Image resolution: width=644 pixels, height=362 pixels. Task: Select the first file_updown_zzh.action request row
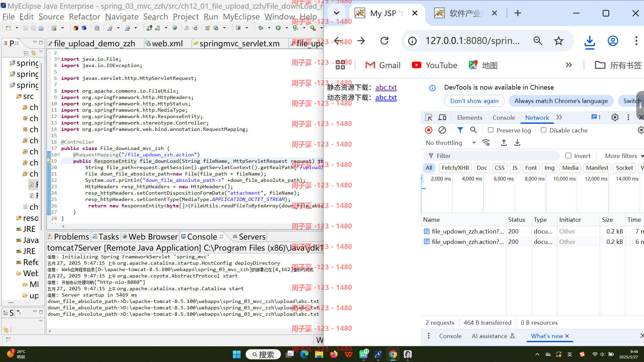coord(532,231)
